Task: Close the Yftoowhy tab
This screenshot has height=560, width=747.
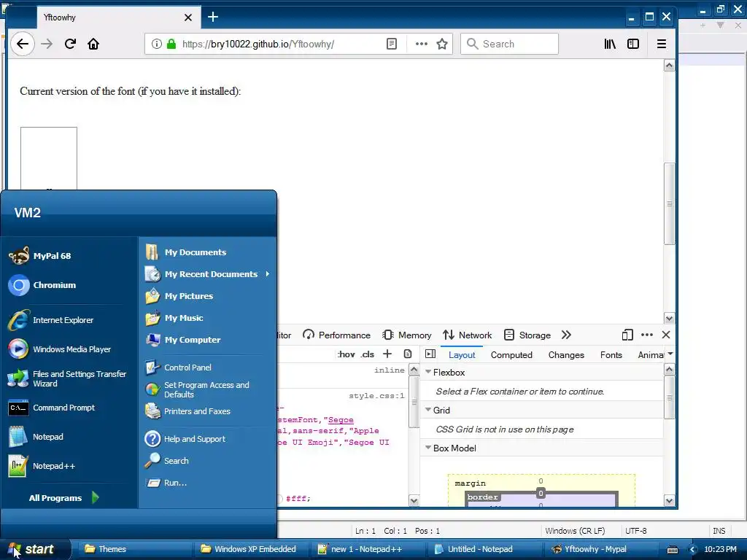Action: [188, 17]
